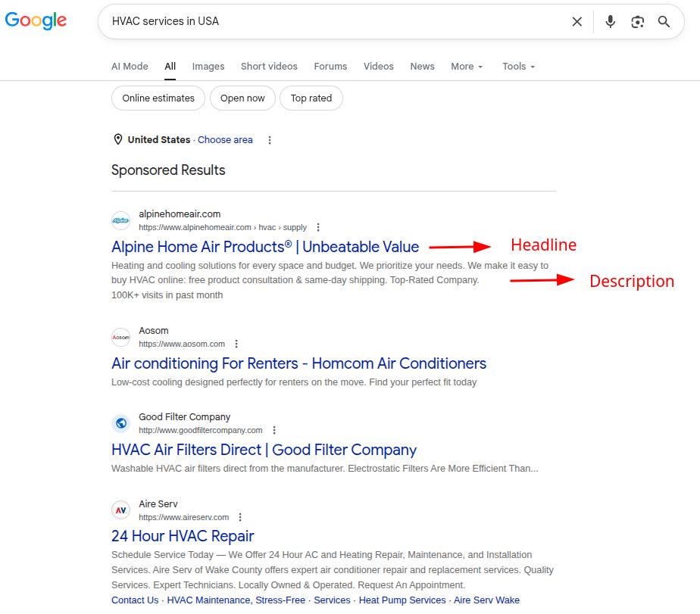The width and height of the screenshot is (700, 614).
Task: Click the United States location text
Action: tap(159, 139)
